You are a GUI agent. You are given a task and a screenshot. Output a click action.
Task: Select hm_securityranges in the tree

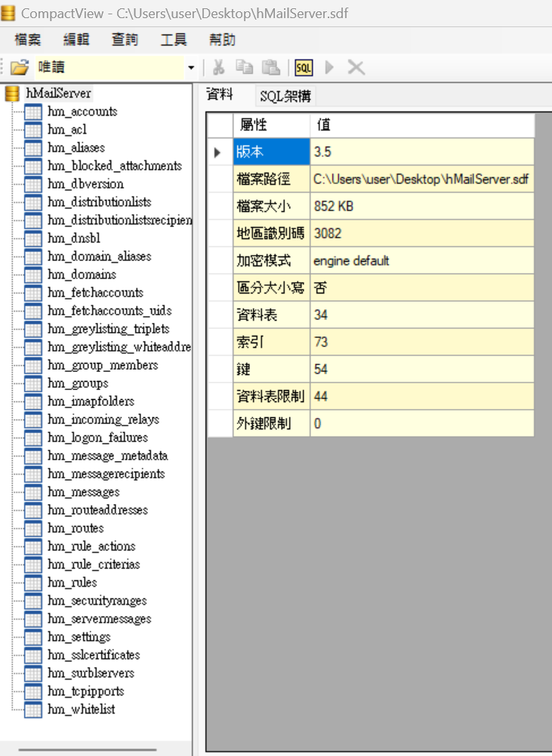[x=97, y=601]
